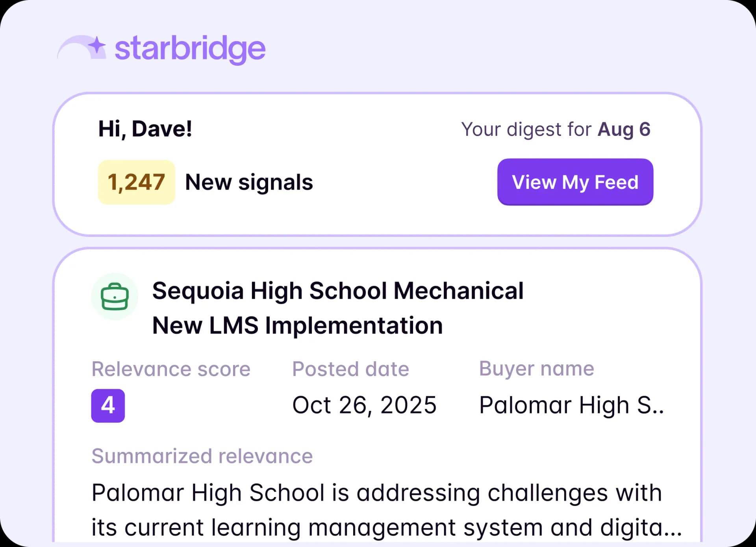Click the truncated Palomar High S.. buyer name
Image resolution: width=756 pixels, height=547 pixels.
(x=571, y=405)
